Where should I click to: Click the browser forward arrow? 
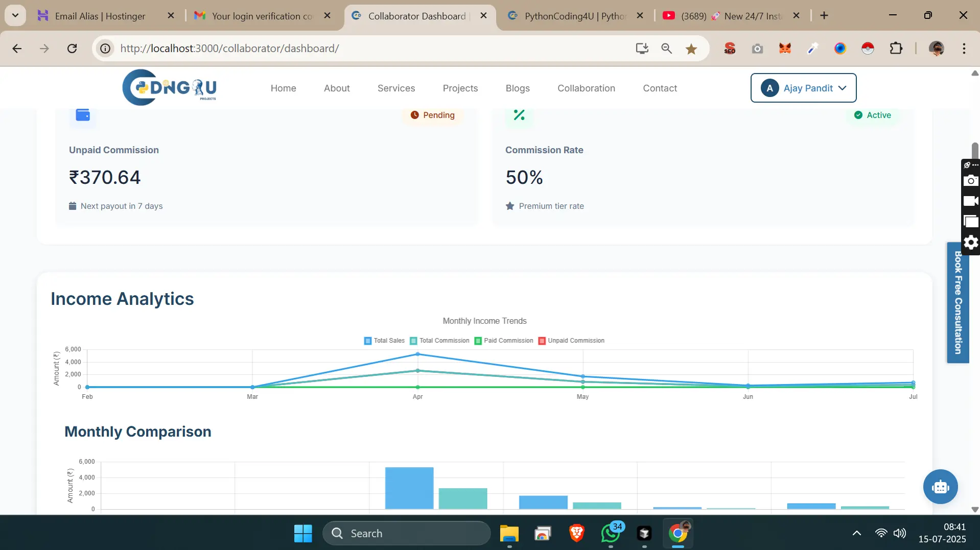point(44,49)
